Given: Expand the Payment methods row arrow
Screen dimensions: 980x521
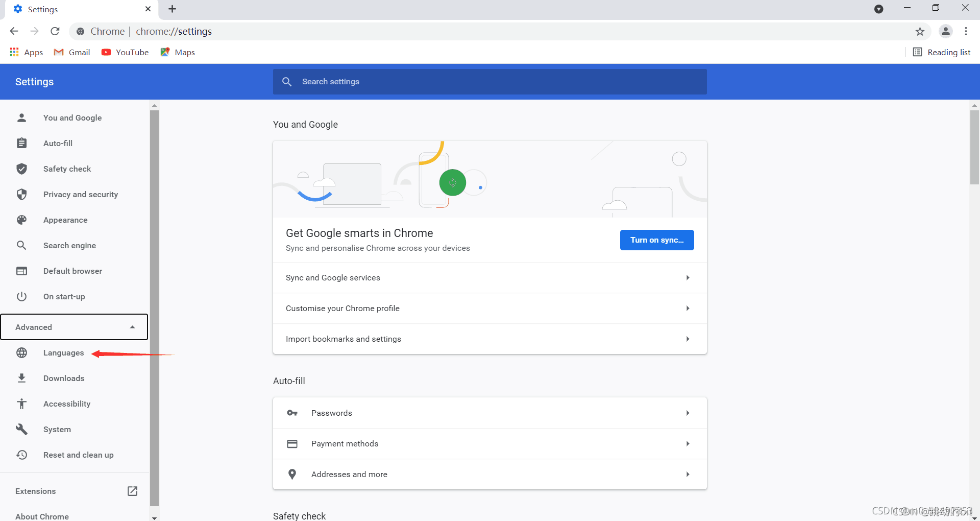Looking at the screenshot, I should (688, 443).
